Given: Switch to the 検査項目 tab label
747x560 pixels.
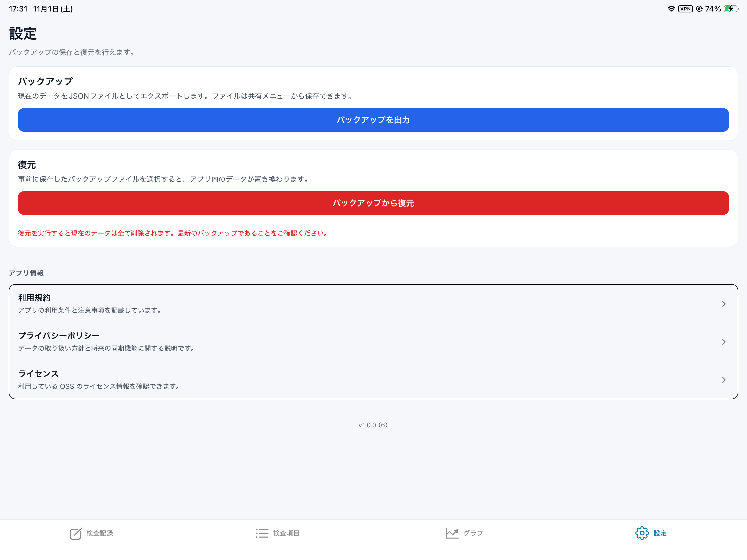Looking at the screenshot, I should 286,533.
